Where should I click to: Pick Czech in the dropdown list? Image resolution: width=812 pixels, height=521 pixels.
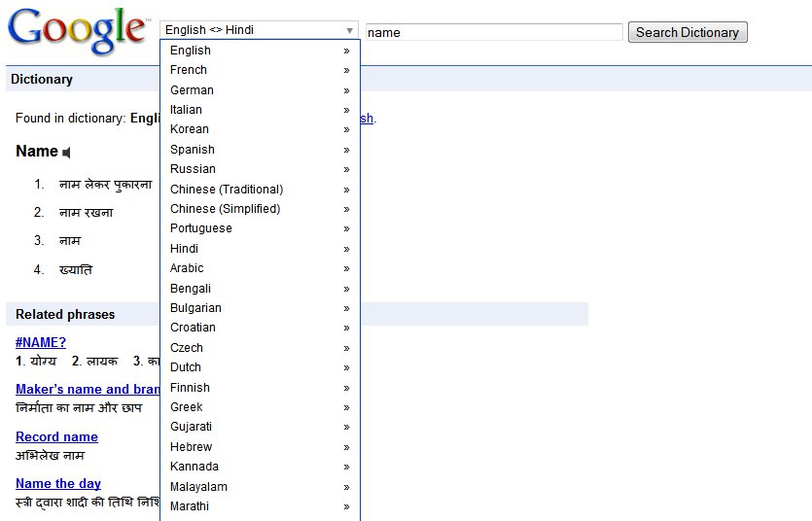click(260, 348)
